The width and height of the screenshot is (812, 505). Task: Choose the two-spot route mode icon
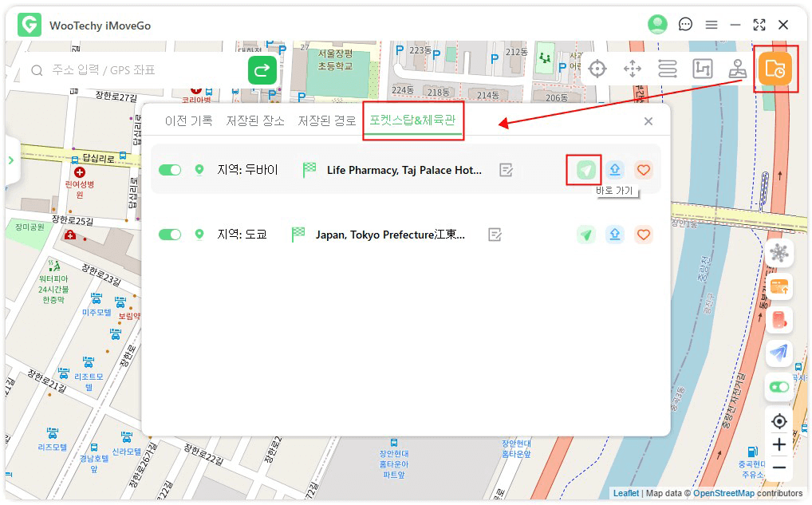pos(668,69)
